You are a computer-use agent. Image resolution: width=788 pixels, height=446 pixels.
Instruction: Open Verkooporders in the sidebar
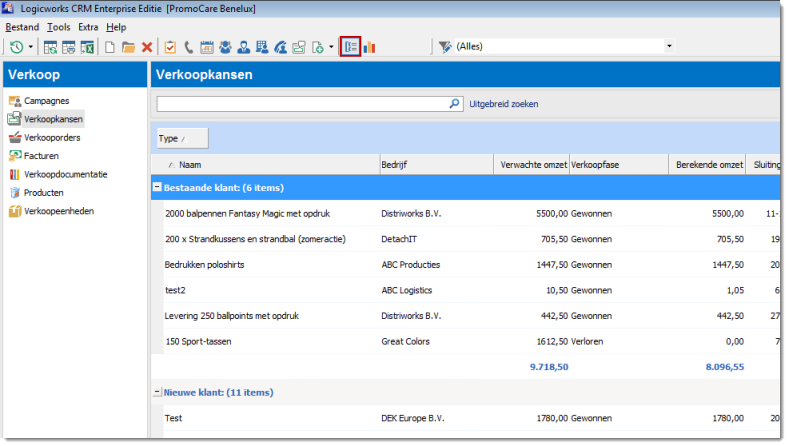tap(52, 138)
